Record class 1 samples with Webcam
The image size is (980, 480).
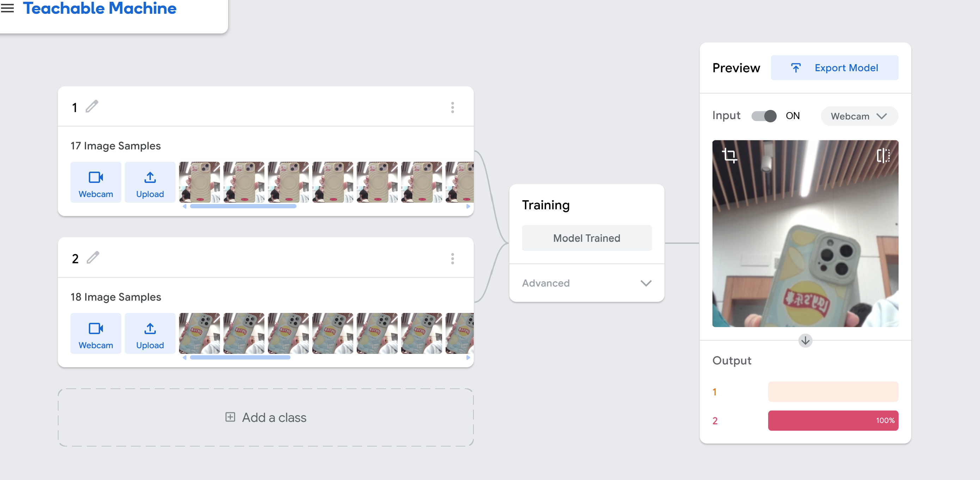pyautogui.click(x=96, y=183)
